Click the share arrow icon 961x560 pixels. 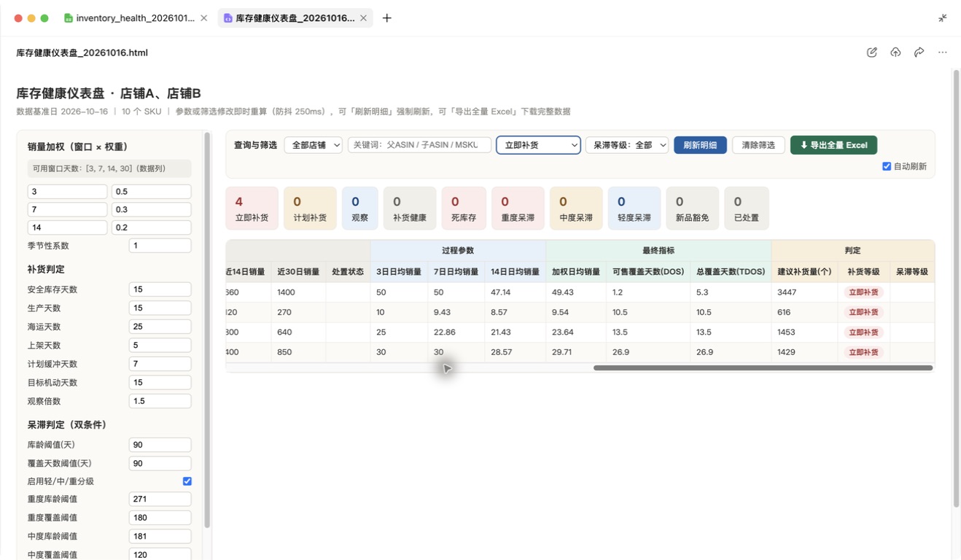(919, 52)
